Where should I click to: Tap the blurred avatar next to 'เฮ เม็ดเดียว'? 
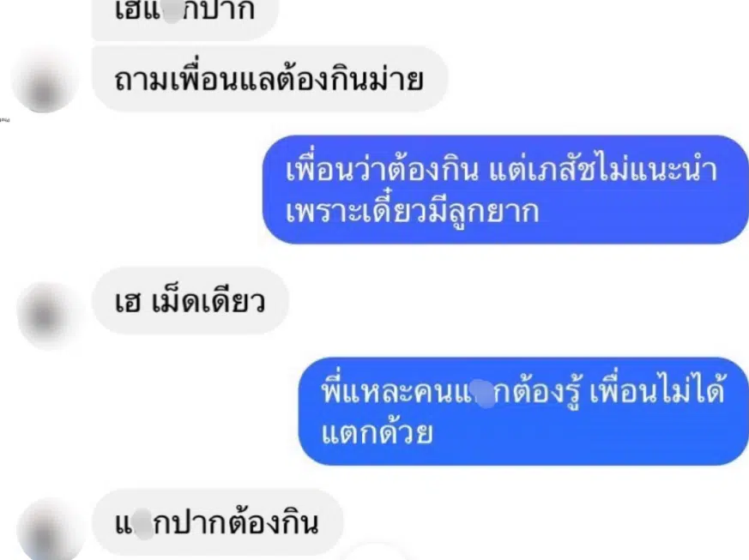(x=48, y=315)
